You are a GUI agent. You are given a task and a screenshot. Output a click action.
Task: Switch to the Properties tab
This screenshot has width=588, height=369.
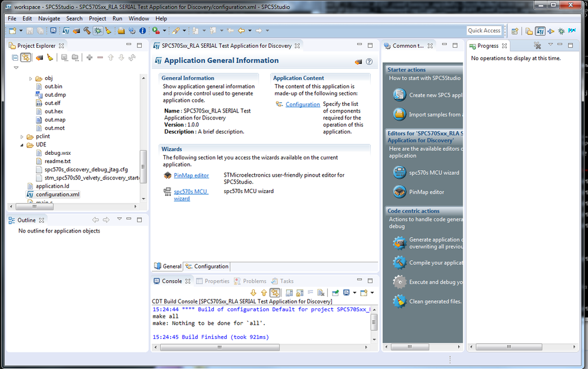[212, 281]
